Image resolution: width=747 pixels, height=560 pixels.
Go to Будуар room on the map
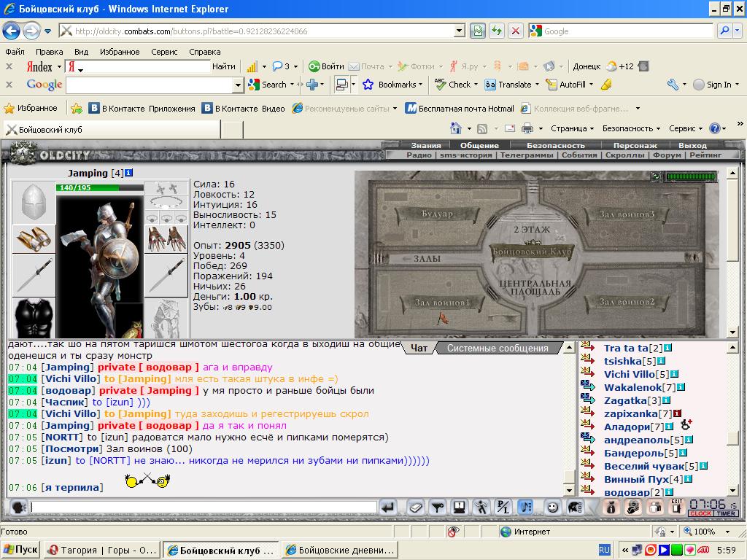[x=437, y=214]
